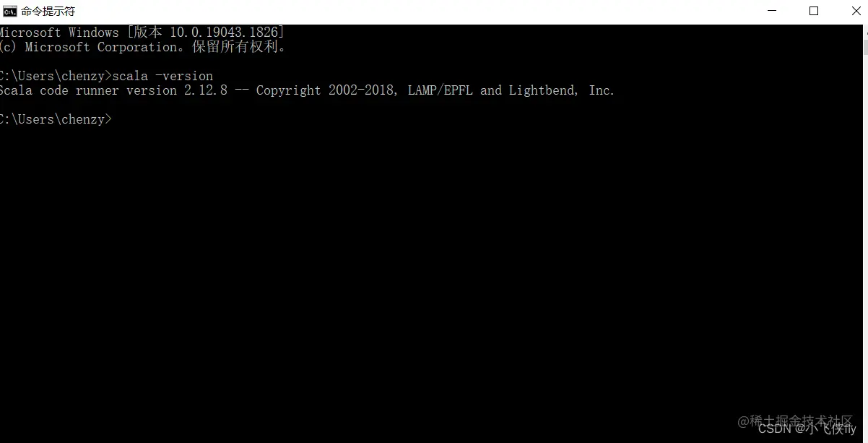868x443 pixels.
Task: Maximize the Command Prompt window
Action: [x=814, y=11]
